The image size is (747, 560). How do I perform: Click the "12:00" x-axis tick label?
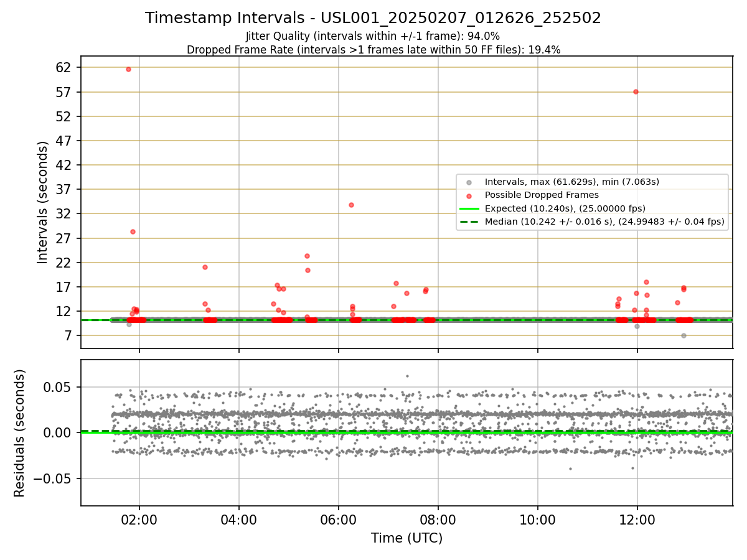(x=637, y=520)
